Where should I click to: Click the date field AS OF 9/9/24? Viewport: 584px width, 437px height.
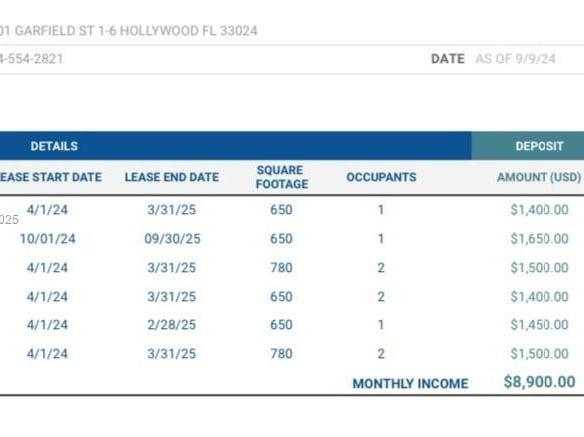515,59
